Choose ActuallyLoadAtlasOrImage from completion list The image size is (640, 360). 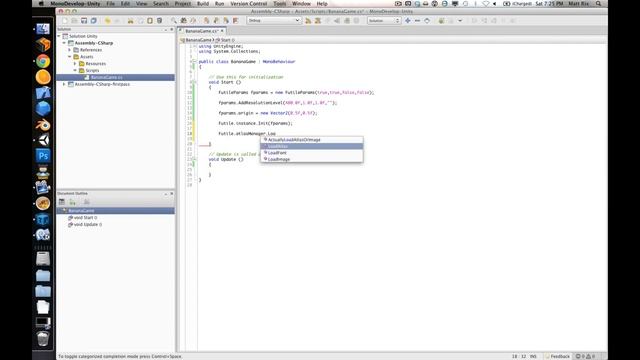[312, 140]
